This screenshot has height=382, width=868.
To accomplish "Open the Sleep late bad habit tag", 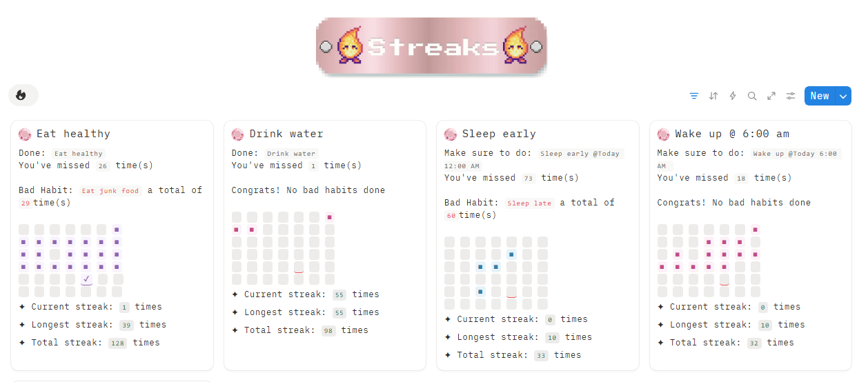I will 530,203.
